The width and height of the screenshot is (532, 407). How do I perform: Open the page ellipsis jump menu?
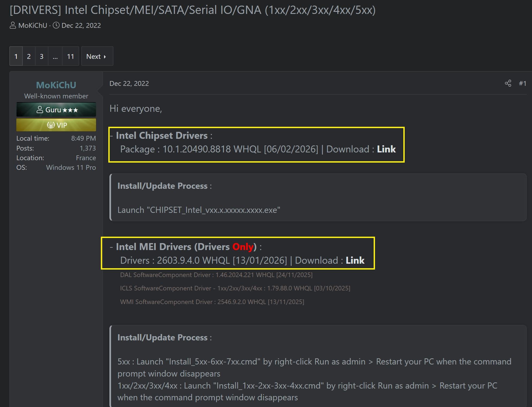[x=55, y=56]
